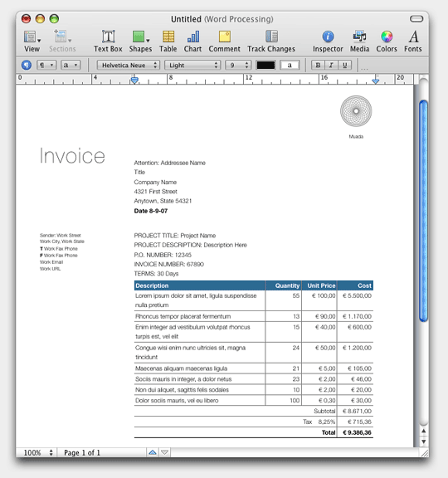Screen dimensions: 448x478
Task: Open the character style dropdown
Action: tap(71, 65)
